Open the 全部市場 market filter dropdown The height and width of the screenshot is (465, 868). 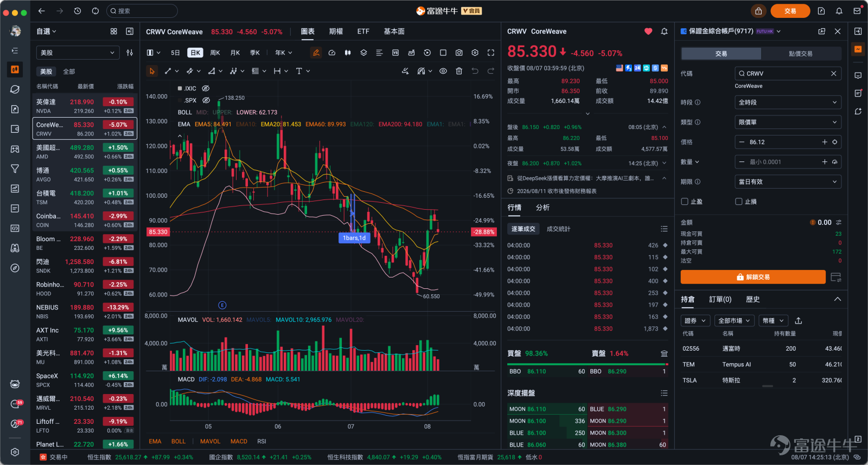734,320
